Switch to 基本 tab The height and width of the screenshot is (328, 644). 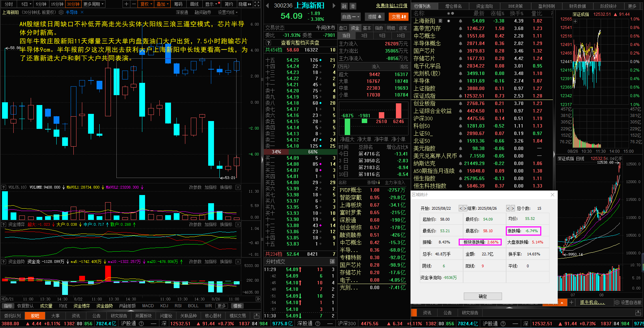tap(367, 28)
